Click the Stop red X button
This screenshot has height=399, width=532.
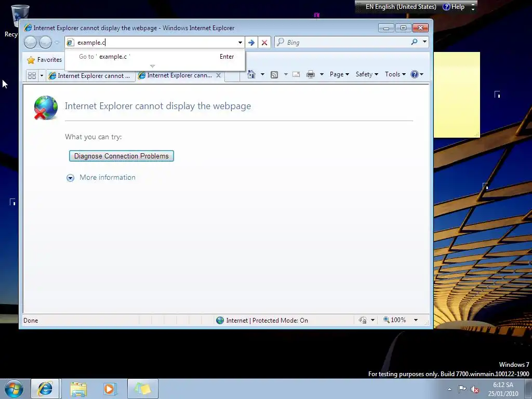(x=264, y=43)
